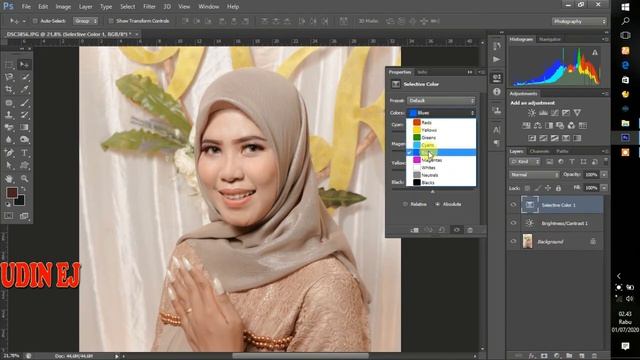Open notification center icon on taskbar
This screenshot has width=640, height=360.
pos(625,346)
